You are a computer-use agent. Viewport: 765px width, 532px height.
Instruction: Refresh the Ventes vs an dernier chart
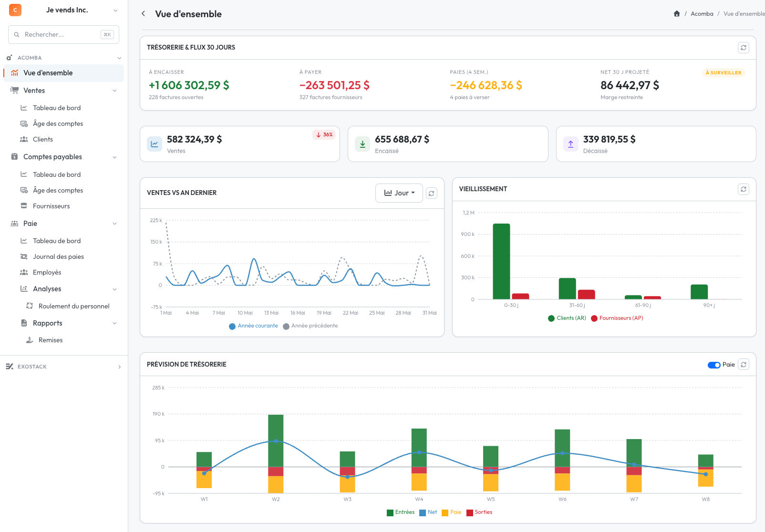click(431, 193)
